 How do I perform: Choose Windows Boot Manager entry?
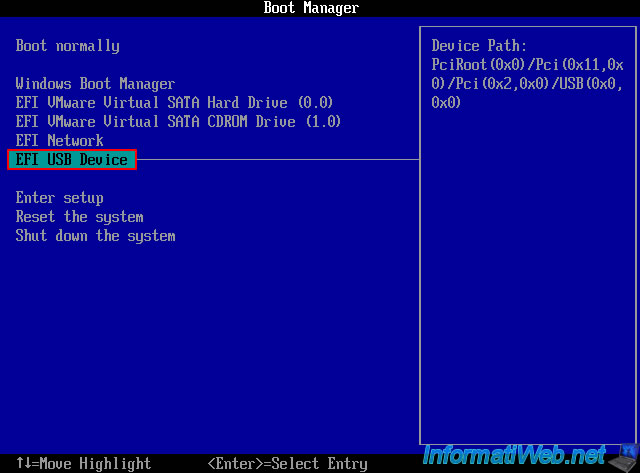click(96, 84)
